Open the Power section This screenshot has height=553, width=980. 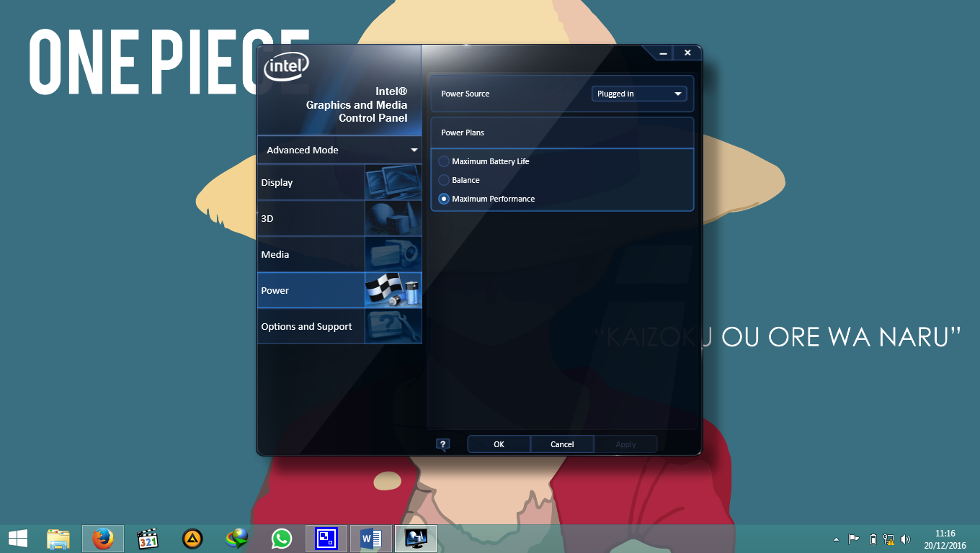339,290
